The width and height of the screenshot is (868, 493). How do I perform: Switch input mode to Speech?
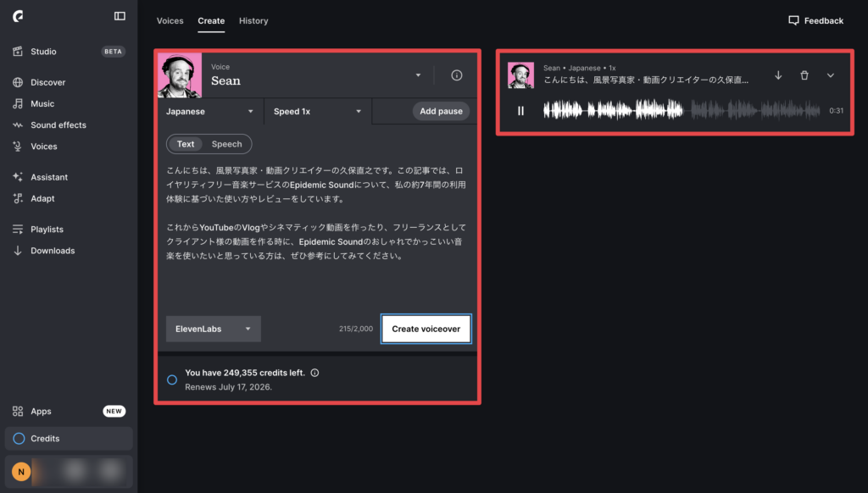(x=227, y=144)
